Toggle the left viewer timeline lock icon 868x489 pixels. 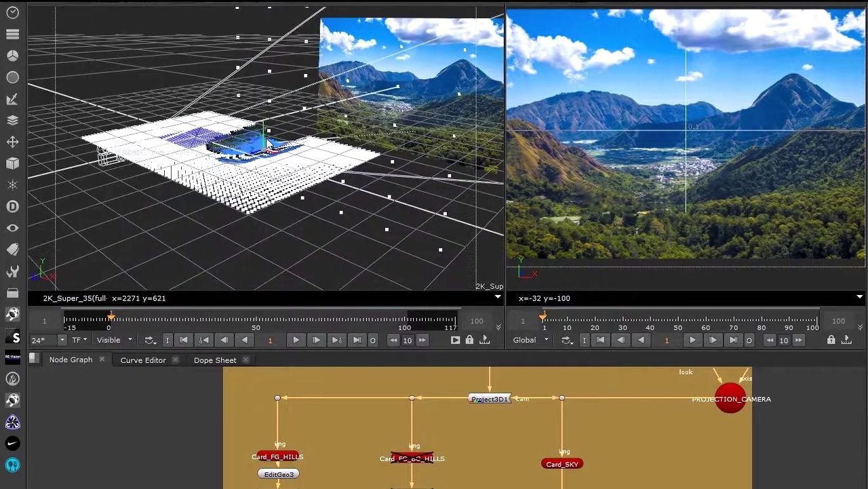point(469,340)
